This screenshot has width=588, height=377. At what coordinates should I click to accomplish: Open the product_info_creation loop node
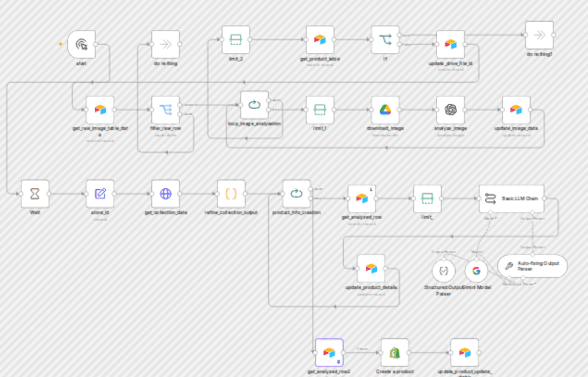click(x=297, y=194)
